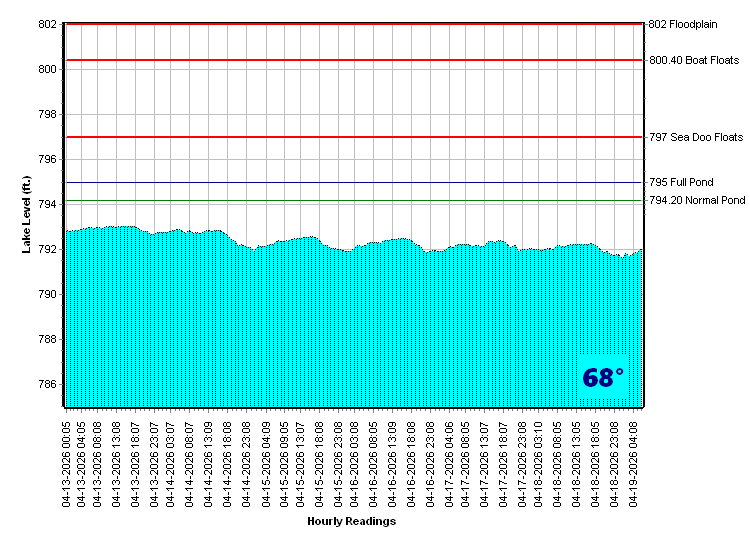Click the 04-13-2026 00:05 timestamp label
The image size is (750, 550).
[66, 461]
